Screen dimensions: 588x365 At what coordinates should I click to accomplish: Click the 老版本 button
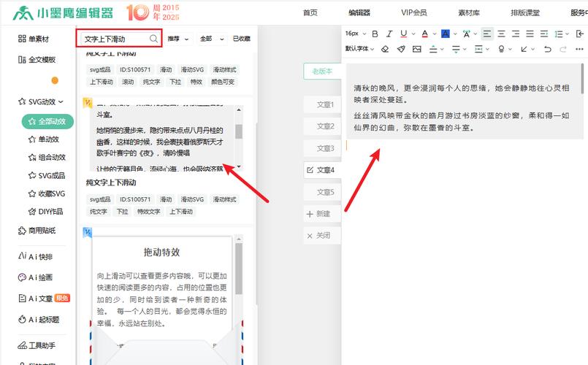(x=322, y=71)
